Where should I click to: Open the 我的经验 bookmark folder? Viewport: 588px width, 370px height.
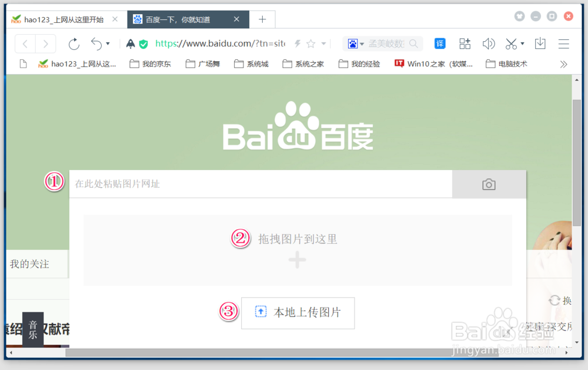[x=359, y=64]
